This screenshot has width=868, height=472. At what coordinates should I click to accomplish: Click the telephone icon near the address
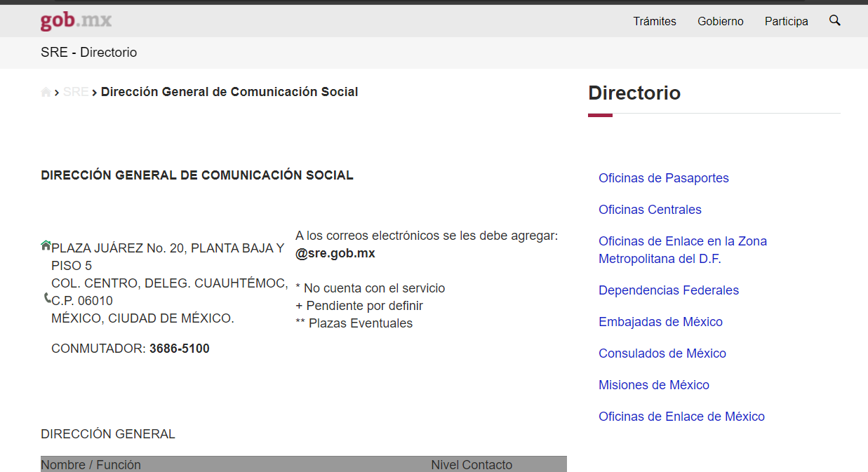coord(45,299)
